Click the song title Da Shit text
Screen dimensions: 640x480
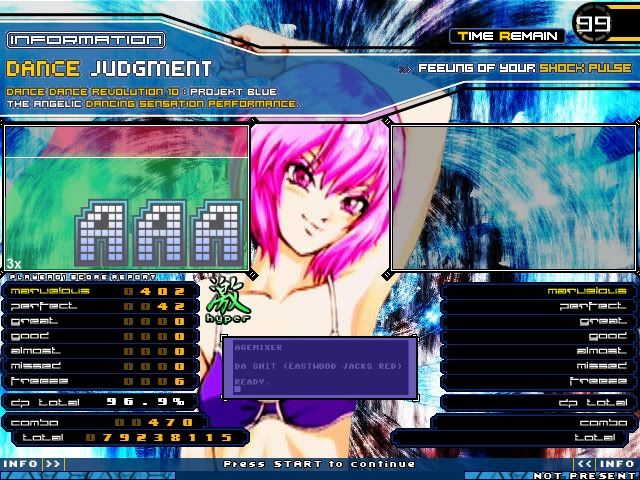(318, 366)
